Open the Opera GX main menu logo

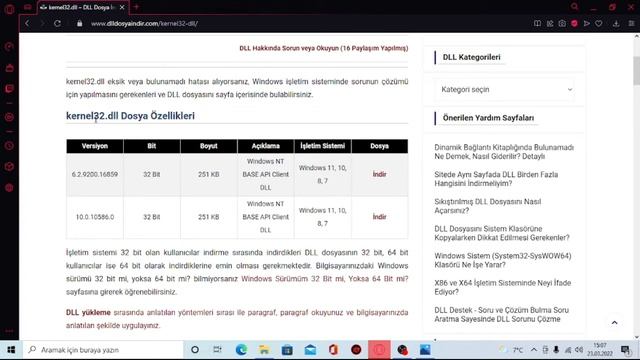coord(9,8)
